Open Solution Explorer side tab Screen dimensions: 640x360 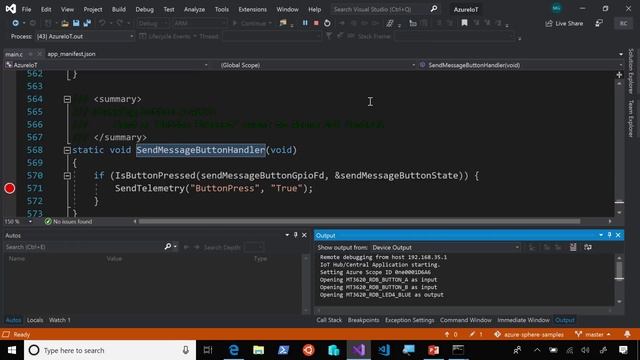[631, 71]
